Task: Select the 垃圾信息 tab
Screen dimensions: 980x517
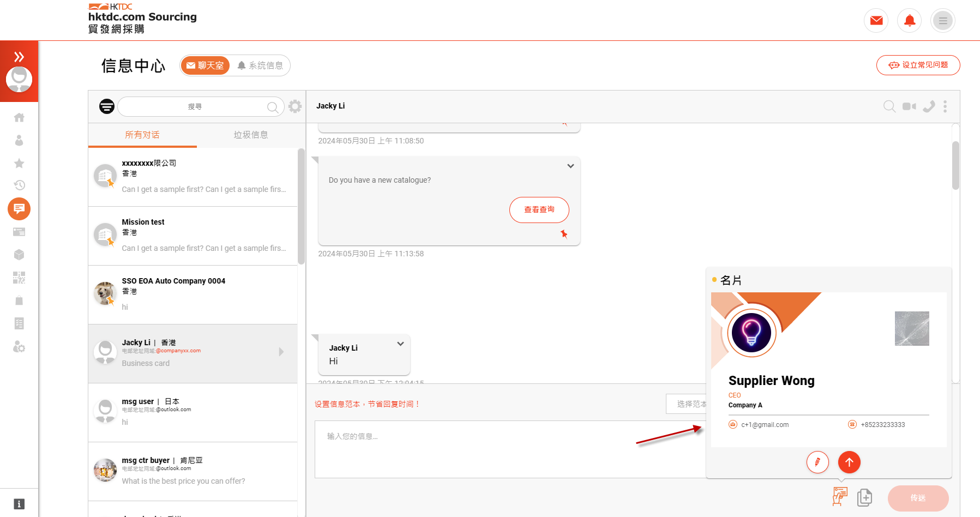Action: point(250,135)
